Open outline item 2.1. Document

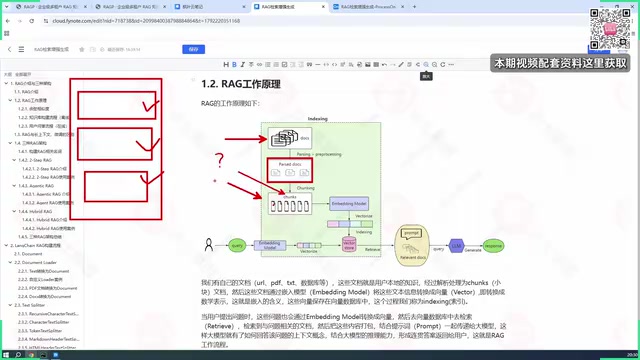pos(28,254)
